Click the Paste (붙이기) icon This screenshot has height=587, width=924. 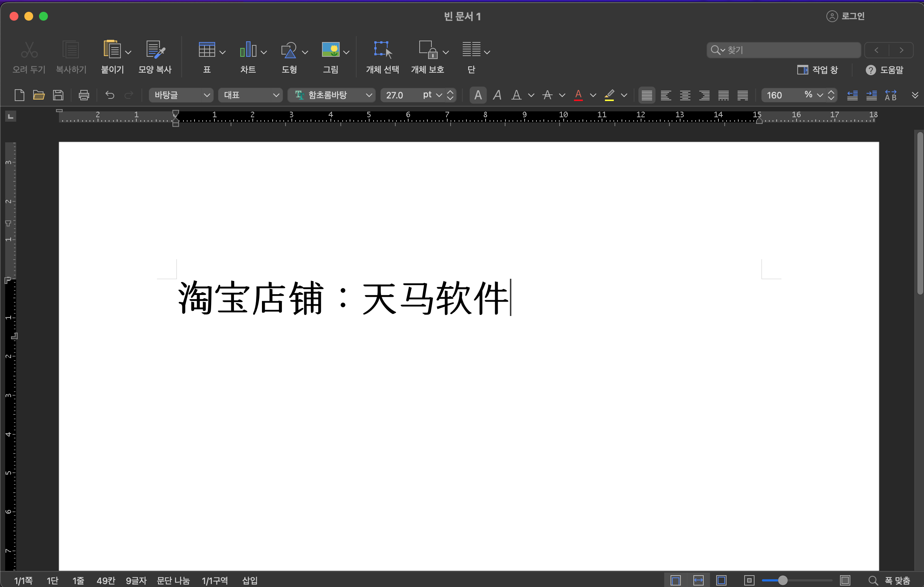tap(112, 50)
